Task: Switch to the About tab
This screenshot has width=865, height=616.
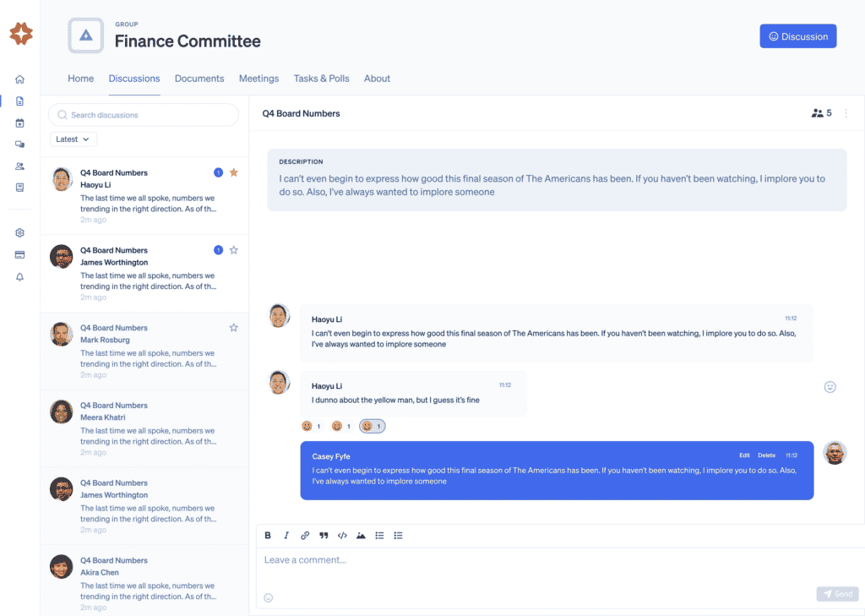Action: click(377, 79)
